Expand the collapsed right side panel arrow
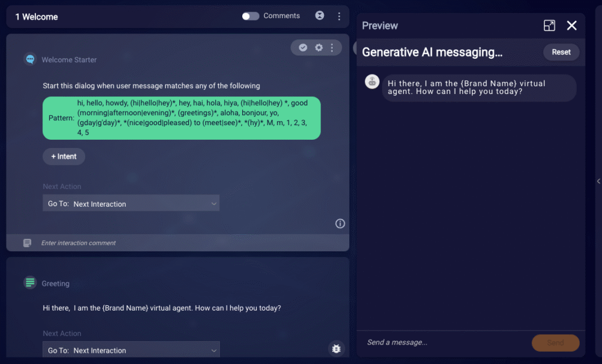The image size is (602, 364). [598, 181]
